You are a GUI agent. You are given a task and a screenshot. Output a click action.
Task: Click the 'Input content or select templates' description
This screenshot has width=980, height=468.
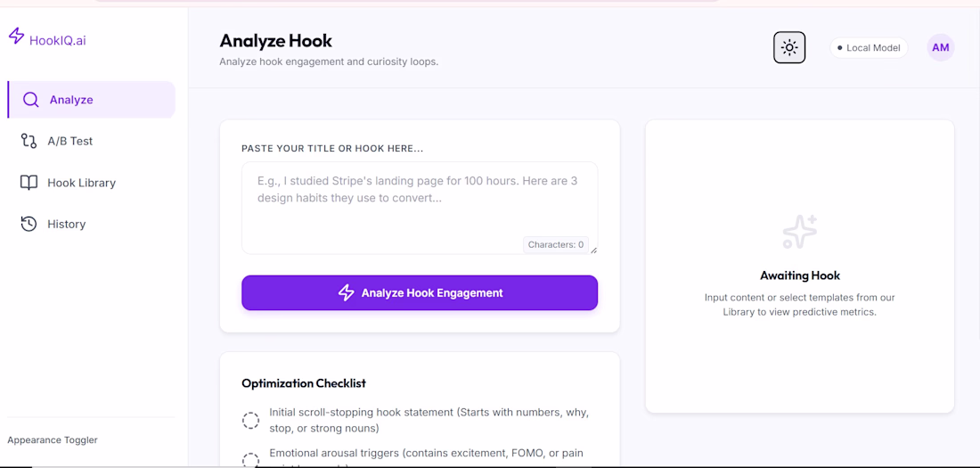click(800, 305)
